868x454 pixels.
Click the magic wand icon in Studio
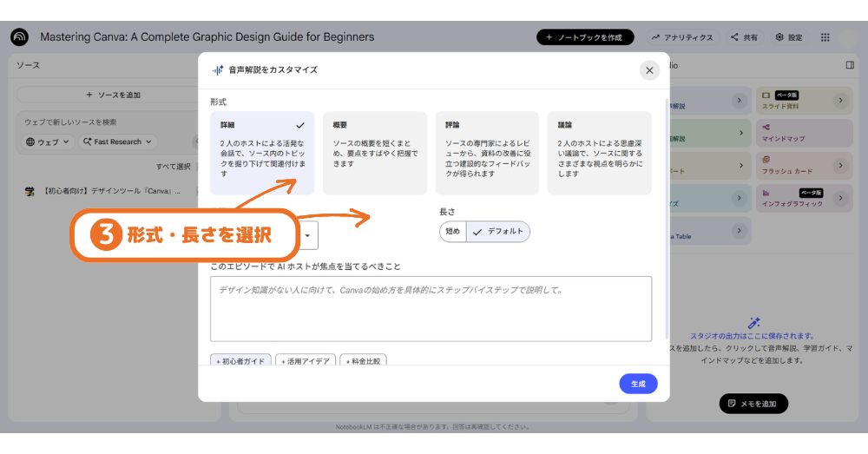[753, 323]
